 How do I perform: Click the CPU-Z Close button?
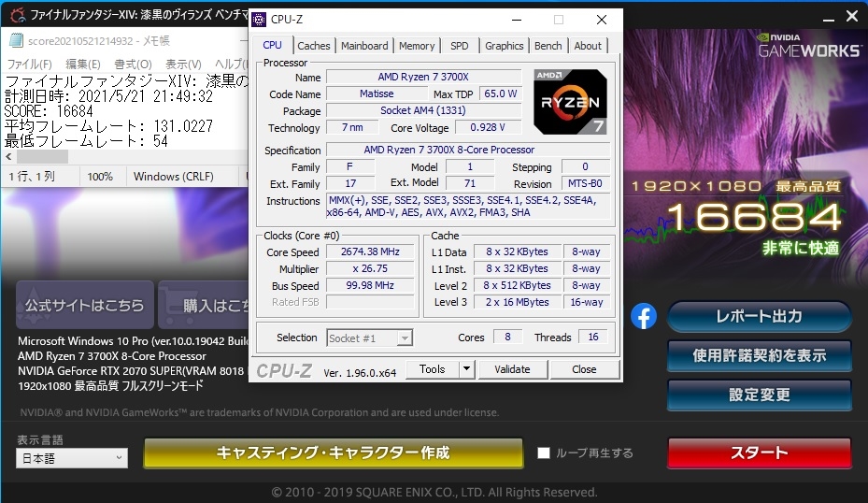[584, 369]
